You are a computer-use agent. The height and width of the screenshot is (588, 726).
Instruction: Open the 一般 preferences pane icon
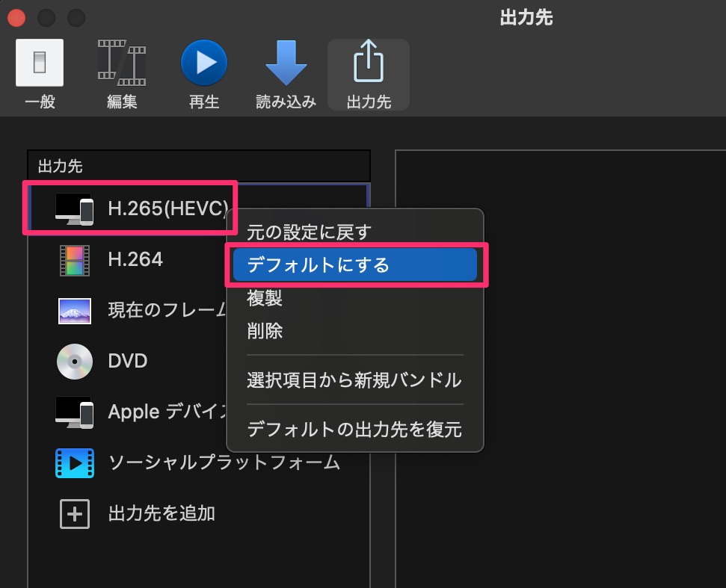coord(40,63)
